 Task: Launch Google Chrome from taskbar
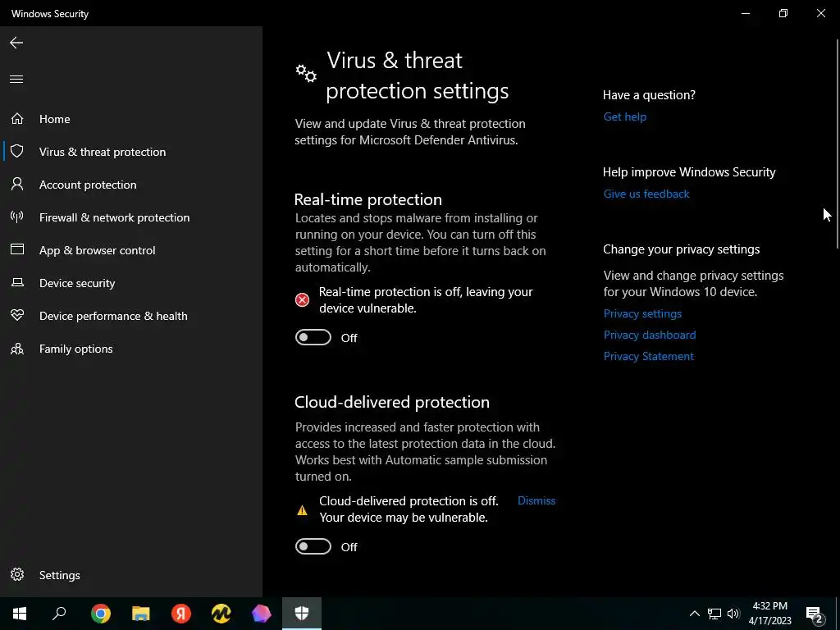(101, 614)
